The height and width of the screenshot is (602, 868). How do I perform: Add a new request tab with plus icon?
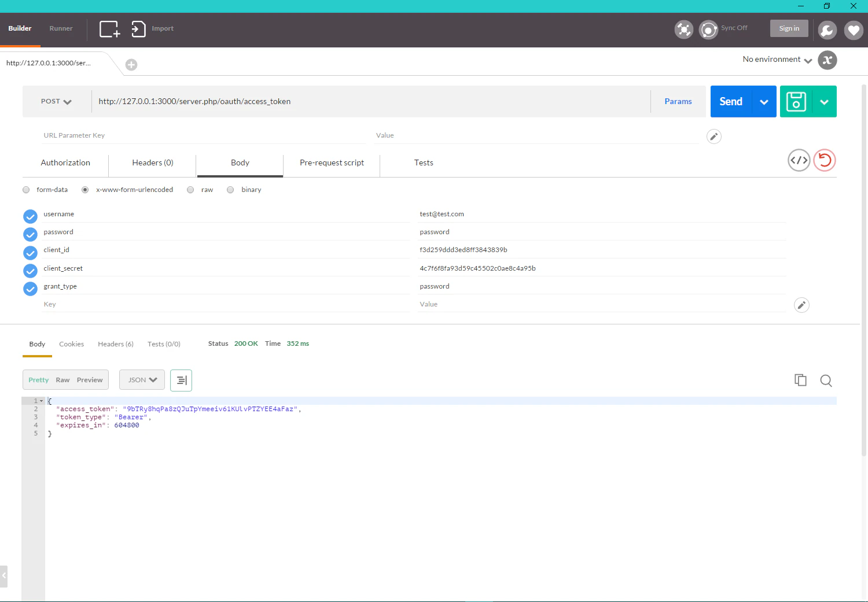131,65
